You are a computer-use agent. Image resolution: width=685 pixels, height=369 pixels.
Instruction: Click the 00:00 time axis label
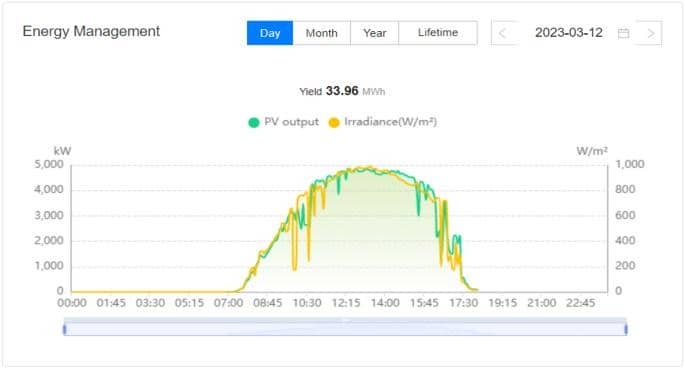click(x=72, y=303)
